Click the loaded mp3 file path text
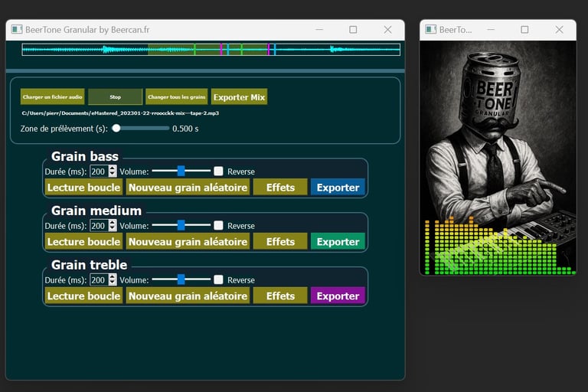Screen dimensions: 588x392 [120, 113]
